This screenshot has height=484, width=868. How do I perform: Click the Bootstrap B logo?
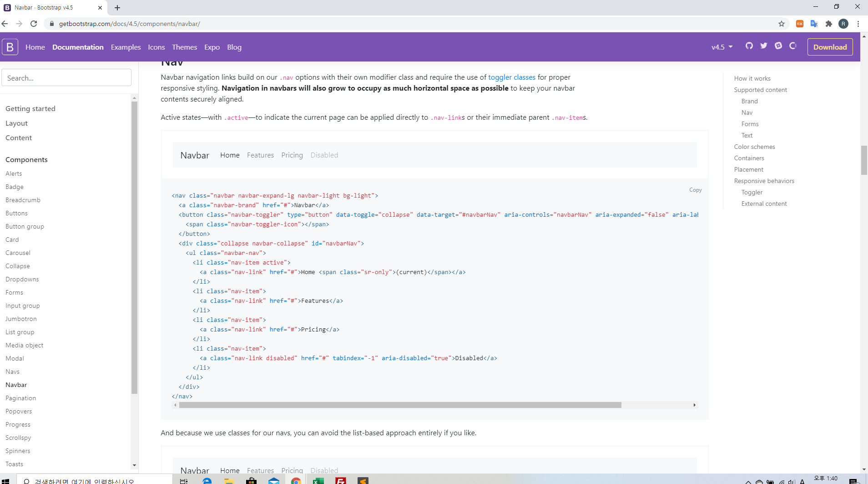pyautogui.click(x=10, y=47)
